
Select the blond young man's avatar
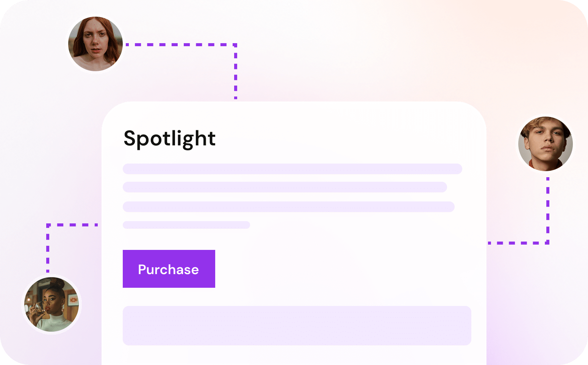[x=546, y=144]
